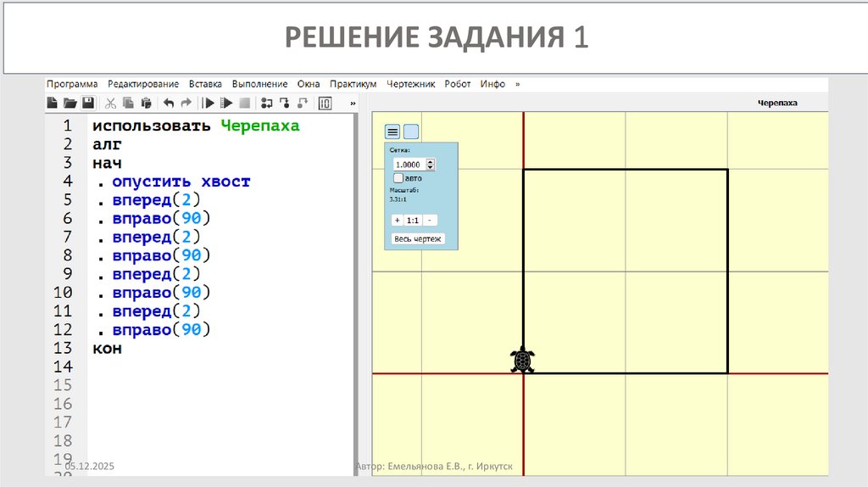
Task: Save the program with floppy icon
Action: [x=88, y=103]
